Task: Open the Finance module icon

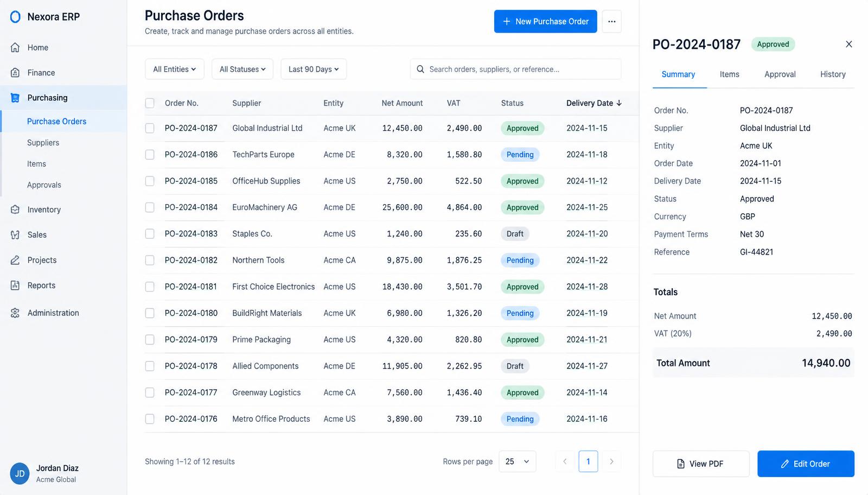Action: (15, 73)
